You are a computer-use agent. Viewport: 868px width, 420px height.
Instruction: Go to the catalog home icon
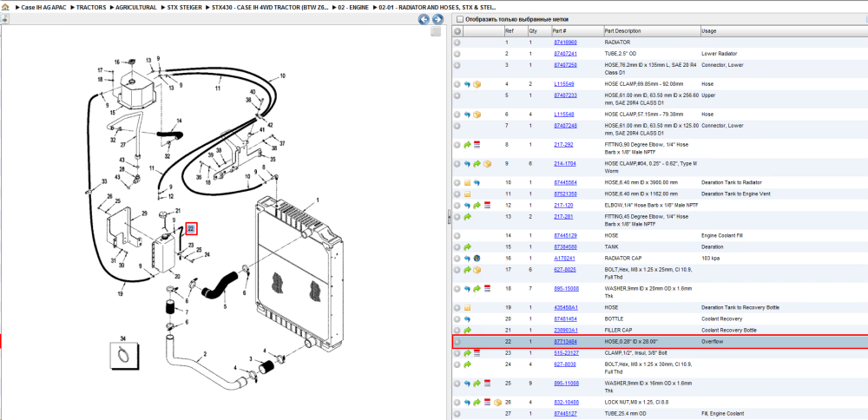[5, 8]
